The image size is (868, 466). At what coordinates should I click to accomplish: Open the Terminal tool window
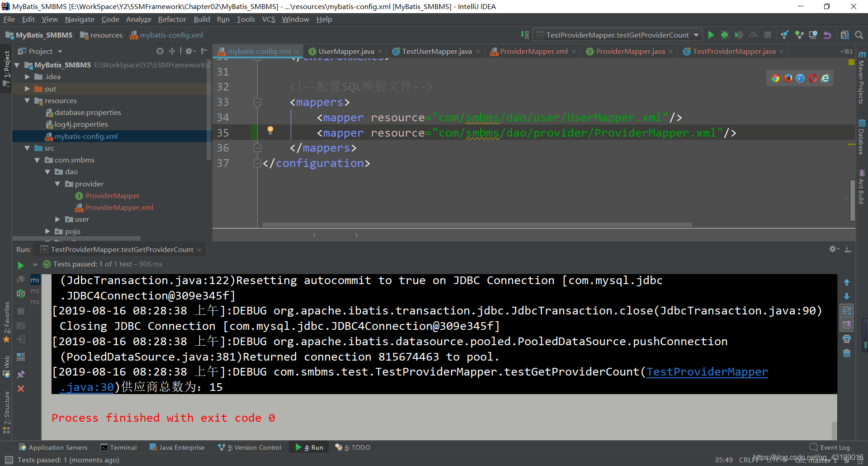tap(118, 447)
